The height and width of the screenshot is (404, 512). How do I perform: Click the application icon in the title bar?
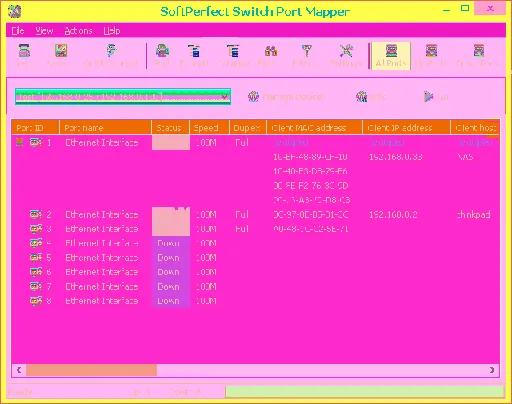click(15, 11)
